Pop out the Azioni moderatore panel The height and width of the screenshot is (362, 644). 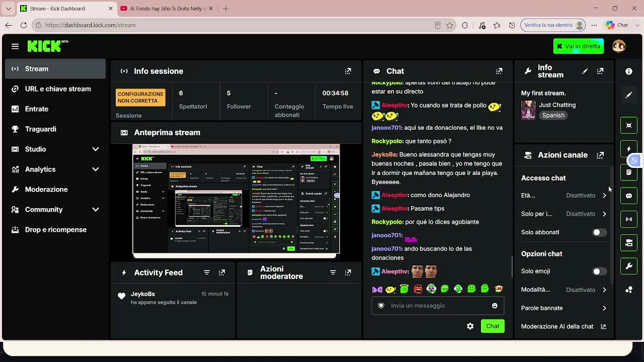(348, 273)
